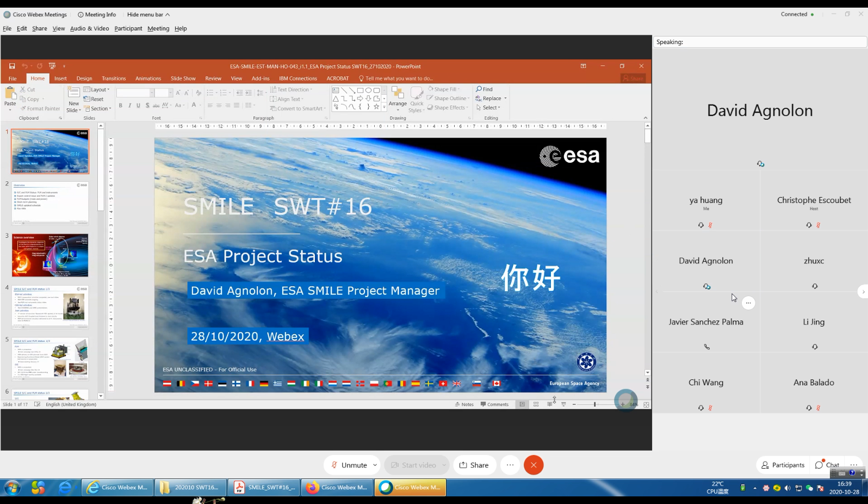
Task: Click the more options ellipsis in meeting controls
Action: tap(510, 465)
